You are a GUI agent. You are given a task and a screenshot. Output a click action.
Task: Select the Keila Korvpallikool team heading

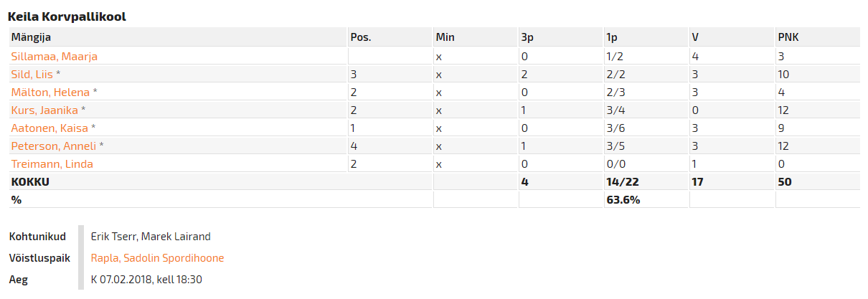[x=67, y=16]
